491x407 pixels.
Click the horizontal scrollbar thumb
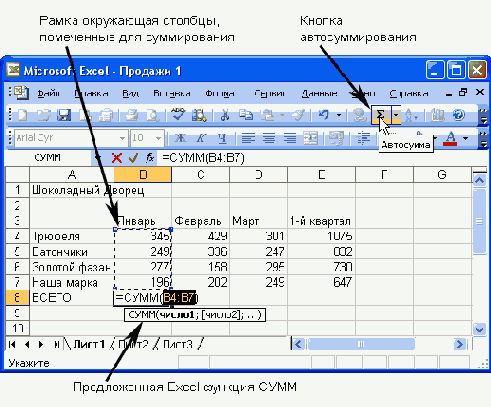pos(361,344)
